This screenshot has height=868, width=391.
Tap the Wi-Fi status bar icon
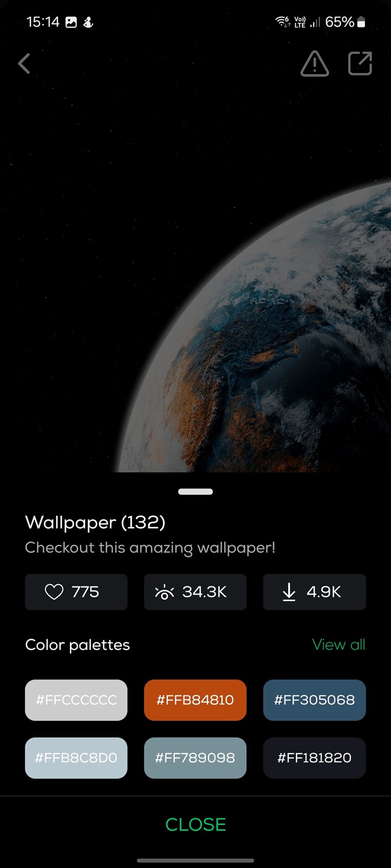tap(283, 22)
